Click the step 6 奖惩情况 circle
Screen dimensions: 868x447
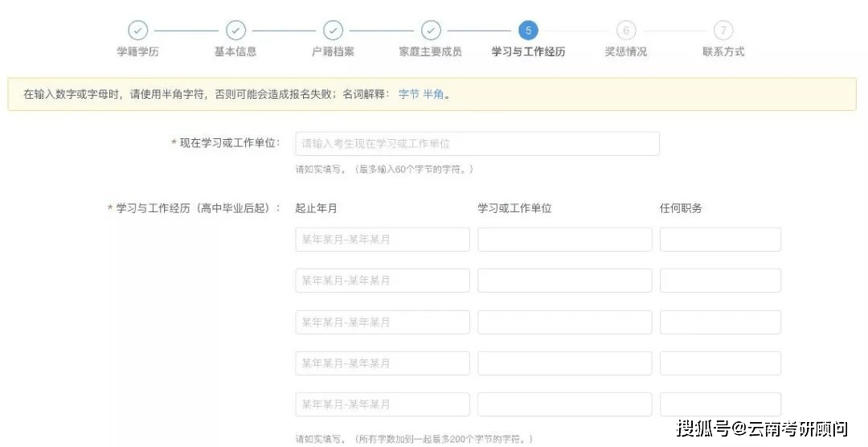(x=625, y=31)
